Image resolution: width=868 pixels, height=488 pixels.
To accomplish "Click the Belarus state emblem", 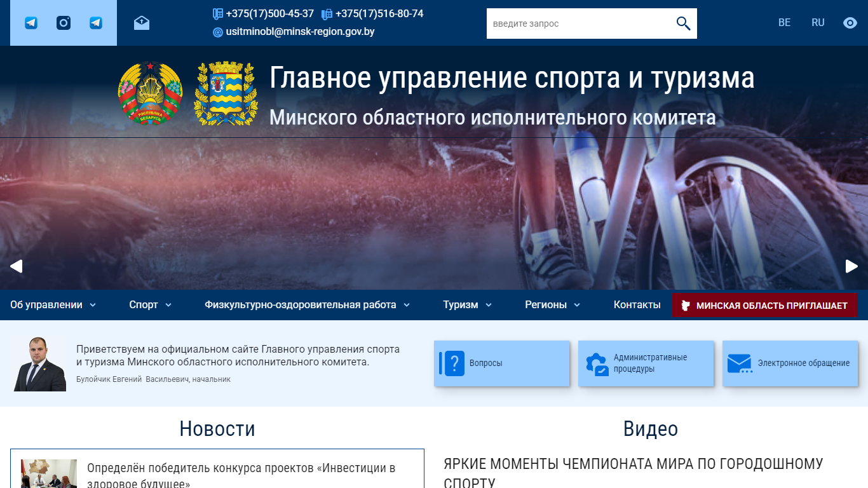I will click(150, 93).
